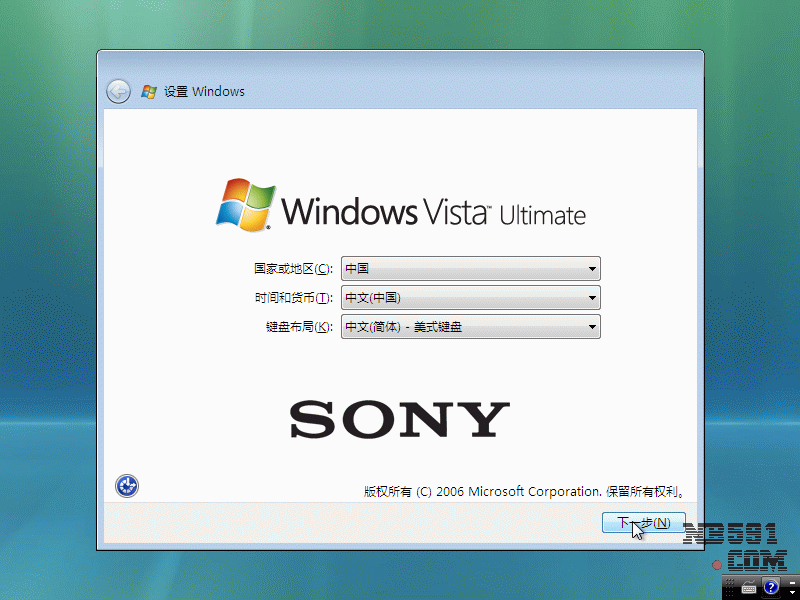The width and height of the screenshot is (800, 600).
Task: Click the language bar dotted grip handle
Action: [x=730, y=588]
